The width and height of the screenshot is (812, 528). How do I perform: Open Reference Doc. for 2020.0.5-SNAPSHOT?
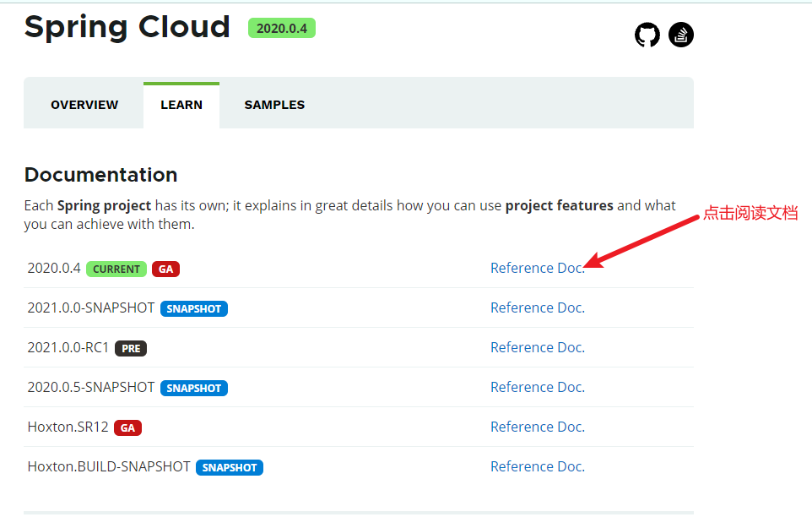pos(538,387)
